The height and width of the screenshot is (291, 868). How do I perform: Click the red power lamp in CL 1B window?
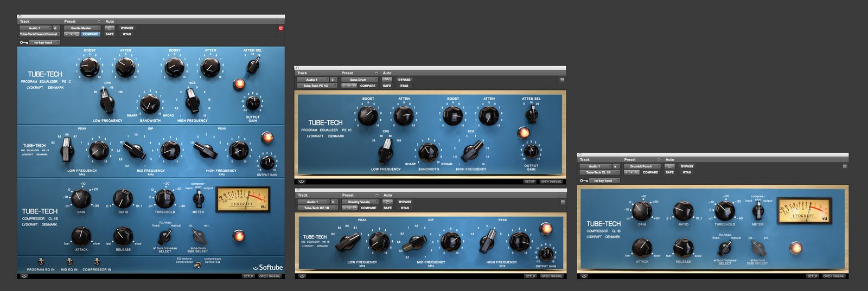(x=795, y=248)
